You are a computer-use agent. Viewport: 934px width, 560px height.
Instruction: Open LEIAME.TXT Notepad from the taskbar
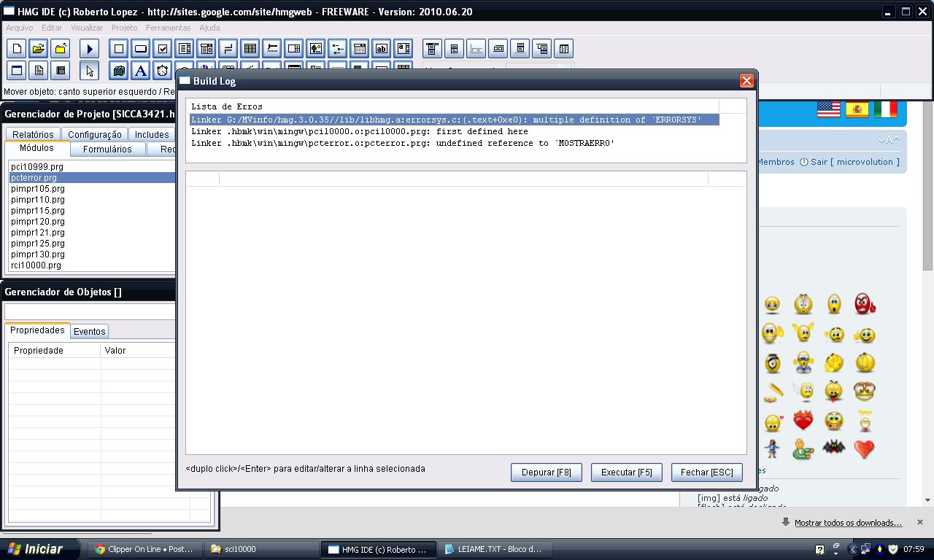tap(496, 549)
